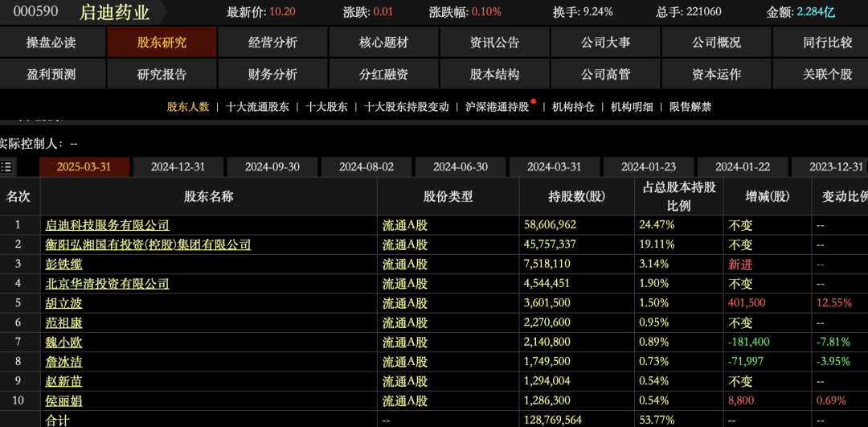Open shareholder 詹冰洁
This screenshot has height=427, width=868.
(63, 362)
